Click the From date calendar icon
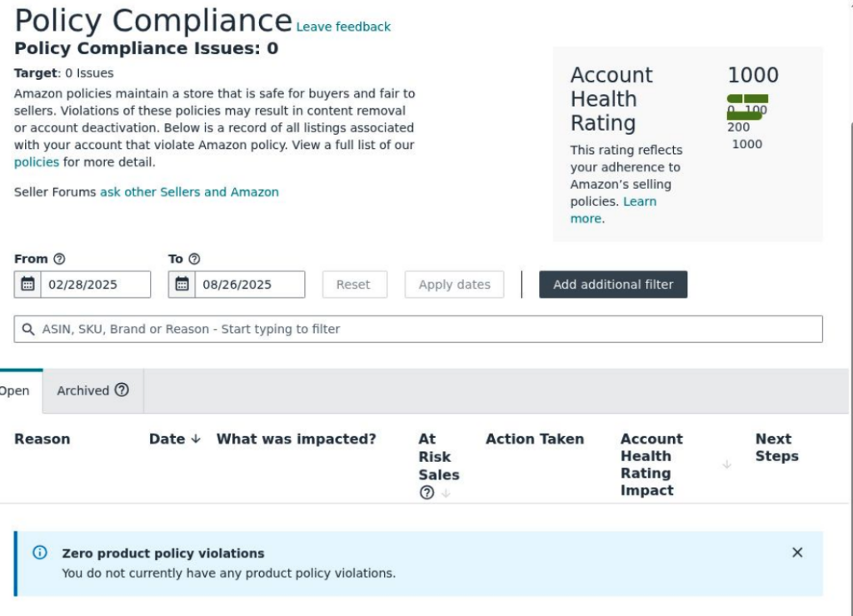This screenshot has height=616, width=853. tap(27, 285)
